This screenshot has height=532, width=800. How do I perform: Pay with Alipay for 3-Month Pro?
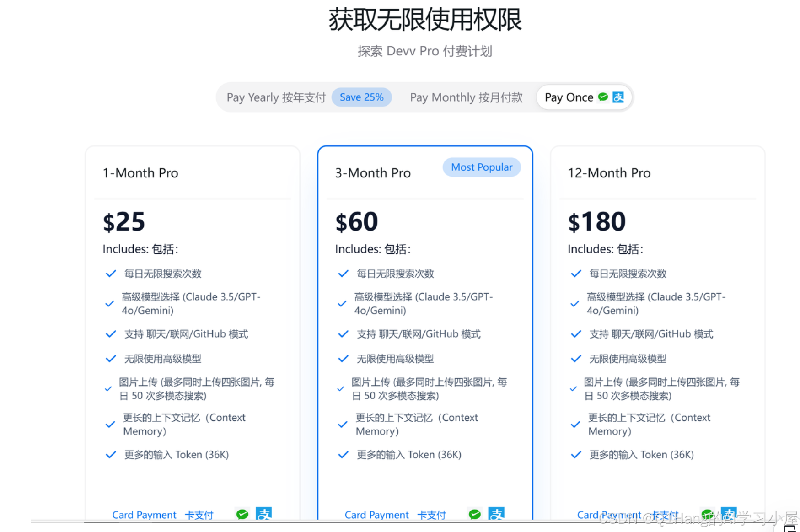[x=496, y=514]
